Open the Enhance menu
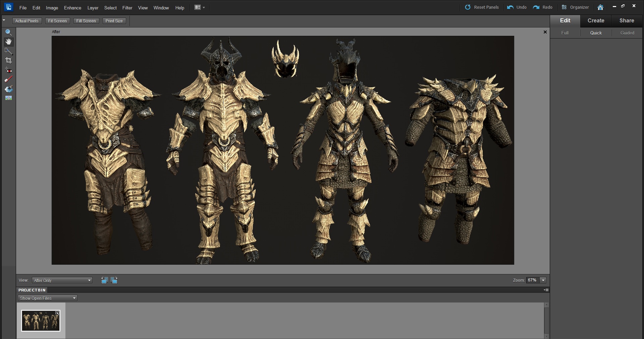644x339 pixels. [73, 8]
